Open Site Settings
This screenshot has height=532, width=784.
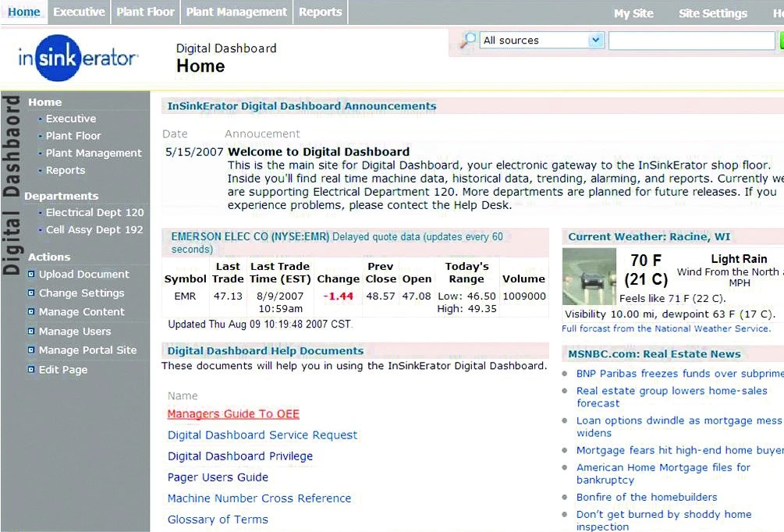click(712, 13)
